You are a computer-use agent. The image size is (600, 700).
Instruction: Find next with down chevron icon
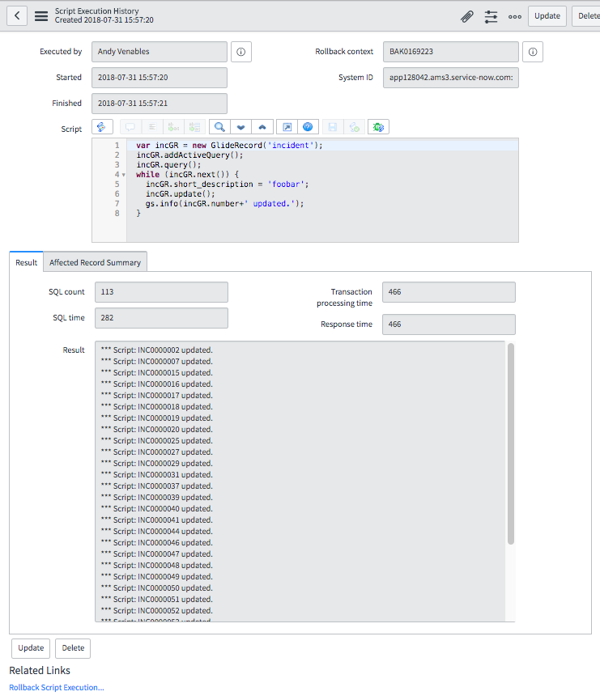[240, 127]
